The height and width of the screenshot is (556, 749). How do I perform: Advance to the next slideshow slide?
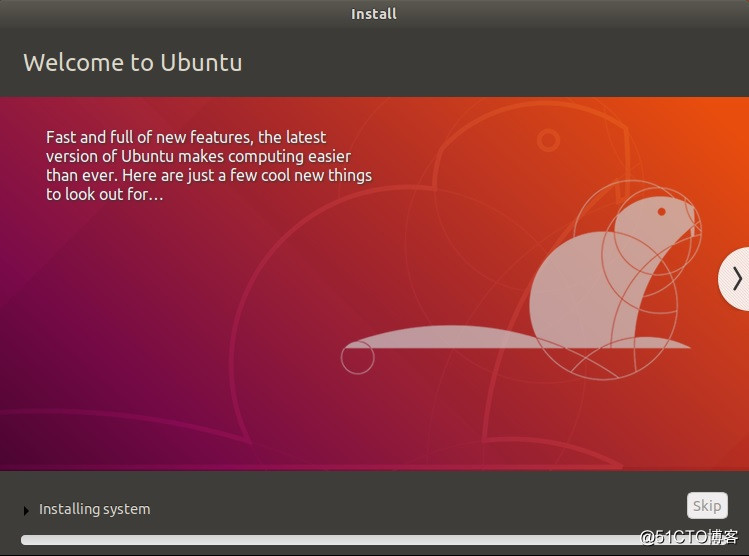[735, 279]
